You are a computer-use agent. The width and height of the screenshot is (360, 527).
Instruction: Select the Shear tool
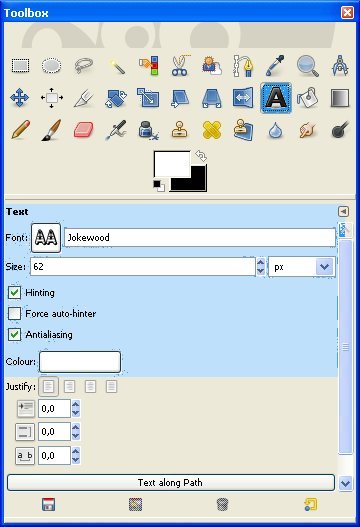[180, 98]
